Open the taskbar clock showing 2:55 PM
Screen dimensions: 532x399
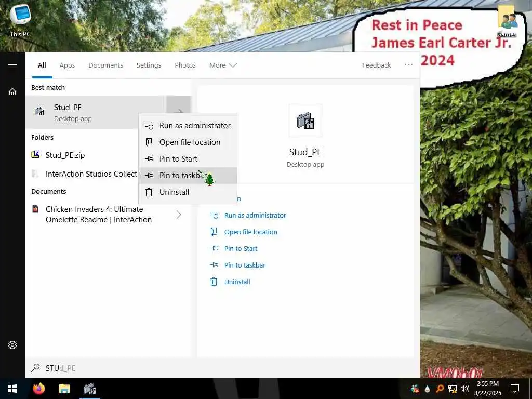[487, 389]
